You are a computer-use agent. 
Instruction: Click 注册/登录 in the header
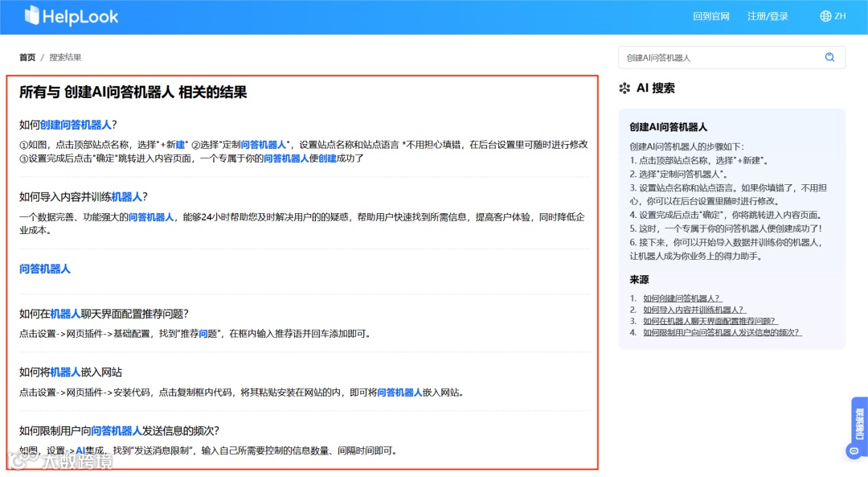[768, 15]
